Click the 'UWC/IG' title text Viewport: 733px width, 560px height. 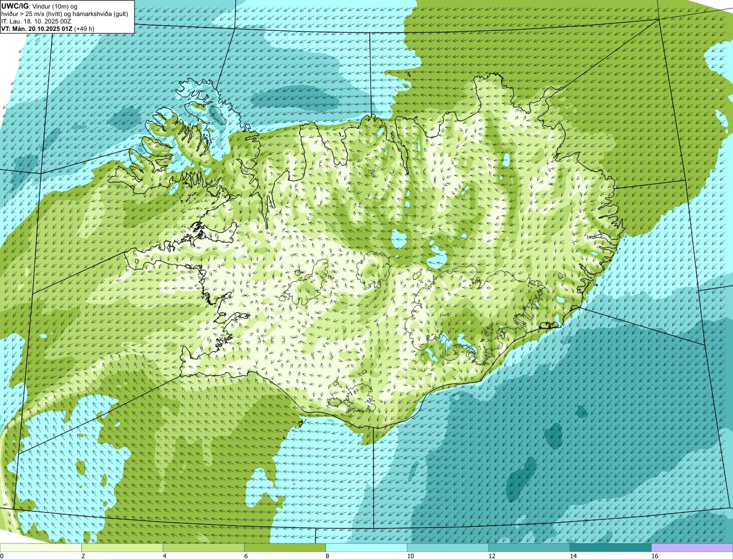(15, 6)
